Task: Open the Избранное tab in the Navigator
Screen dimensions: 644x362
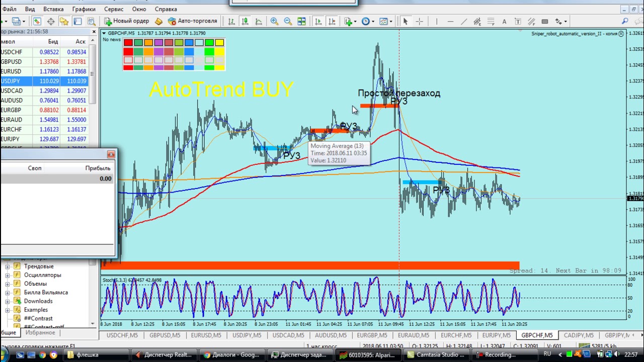Action: tap(40, 332)
